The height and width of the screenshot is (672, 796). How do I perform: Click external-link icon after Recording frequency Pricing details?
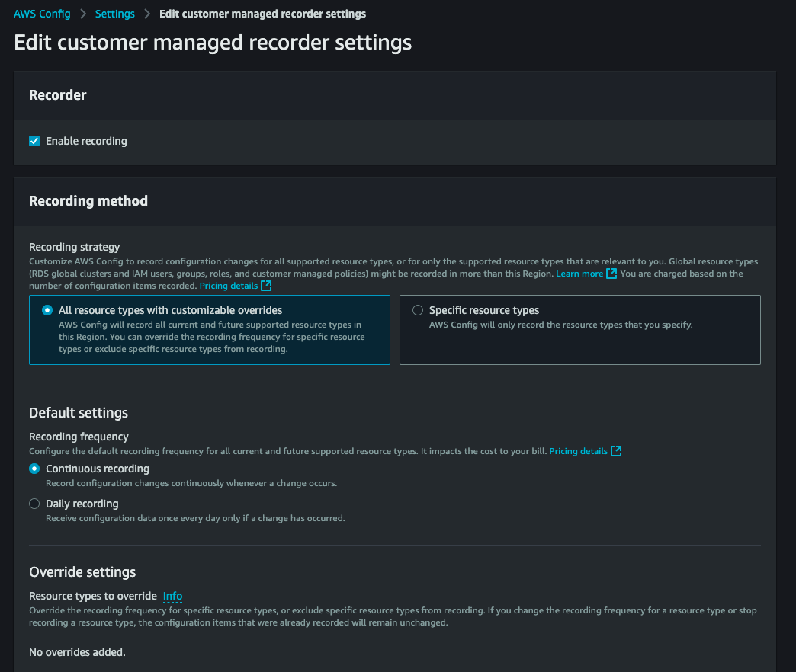click(616, 451)
